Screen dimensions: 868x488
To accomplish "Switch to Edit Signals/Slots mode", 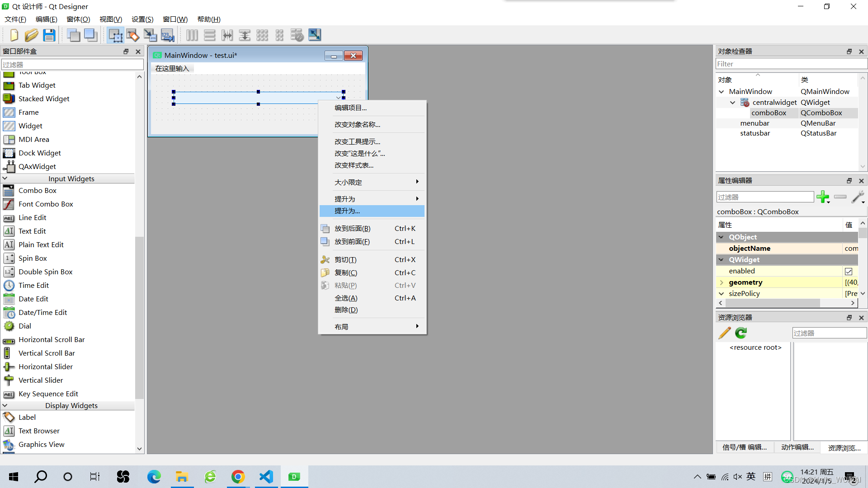I will (x=132, y=35).
